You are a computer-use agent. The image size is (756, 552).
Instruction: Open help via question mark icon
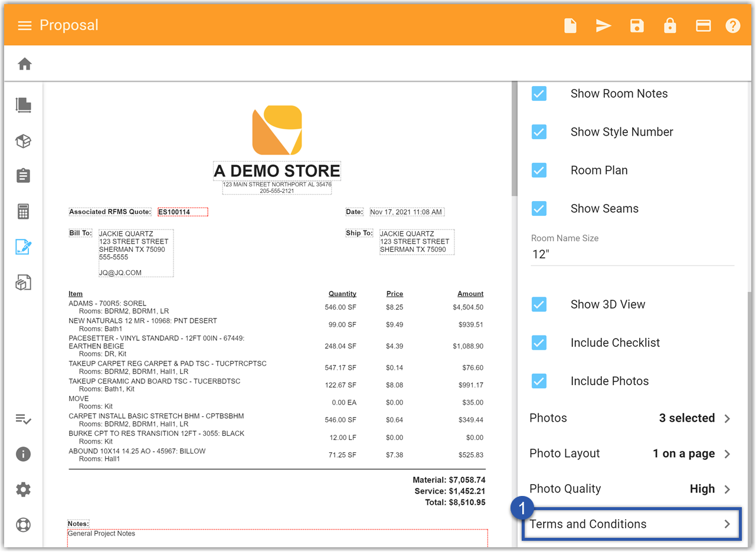pyautogui.click(x=733, y=25)
